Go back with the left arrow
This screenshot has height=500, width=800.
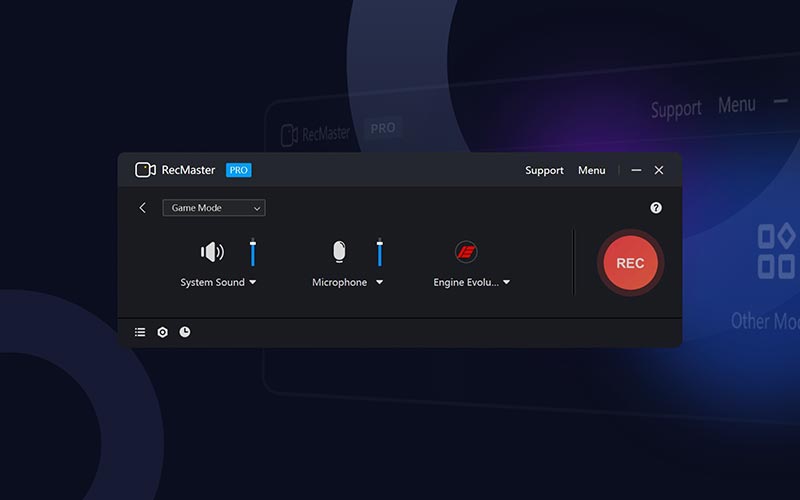142,208
